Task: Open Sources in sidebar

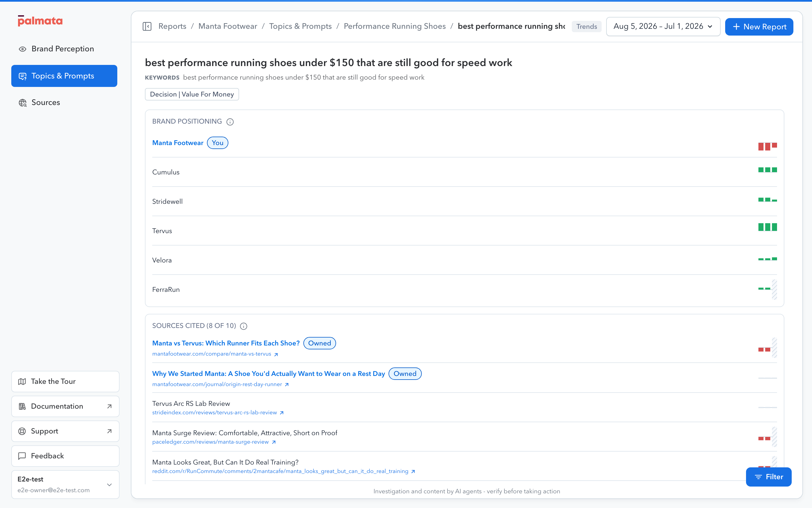Action: tap(64, 102)
